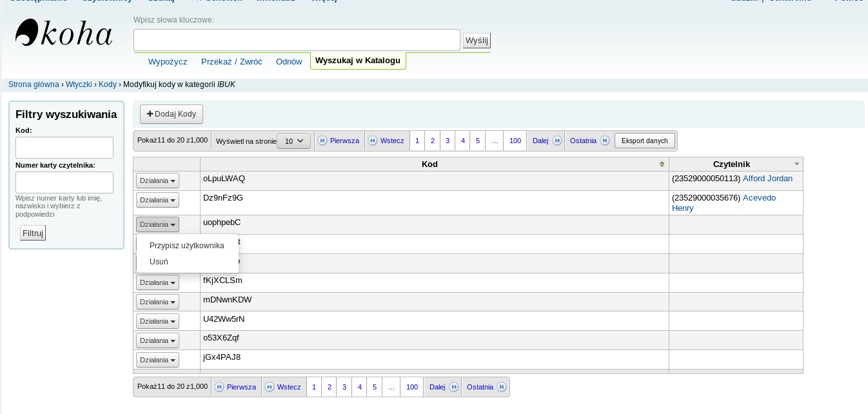Image resolution: width=868 pixels, height=414 pixels.
Task: Open Działania menu for jGx4PAJ8 code
Action: click(x=157, y=360)
